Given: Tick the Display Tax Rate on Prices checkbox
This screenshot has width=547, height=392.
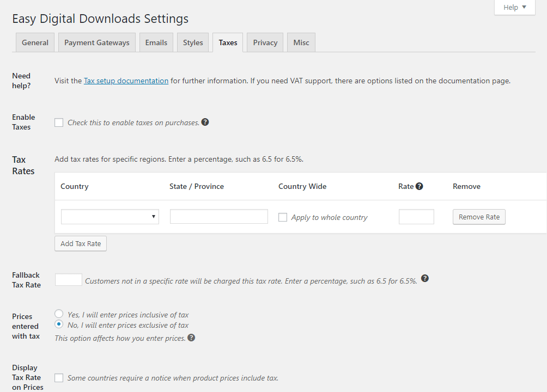Looking at the screenshot, I should tap(59, 378).
